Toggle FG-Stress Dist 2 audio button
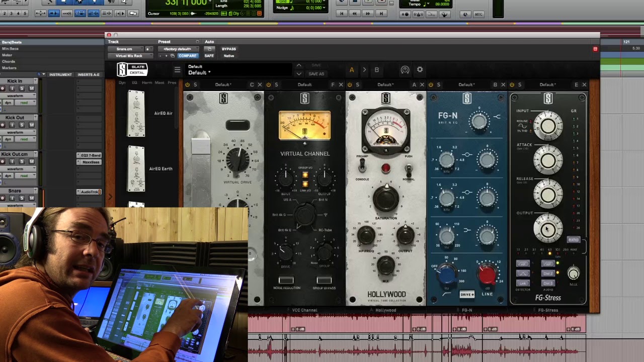This screenshot has height=362, width=644. [547, 274]
